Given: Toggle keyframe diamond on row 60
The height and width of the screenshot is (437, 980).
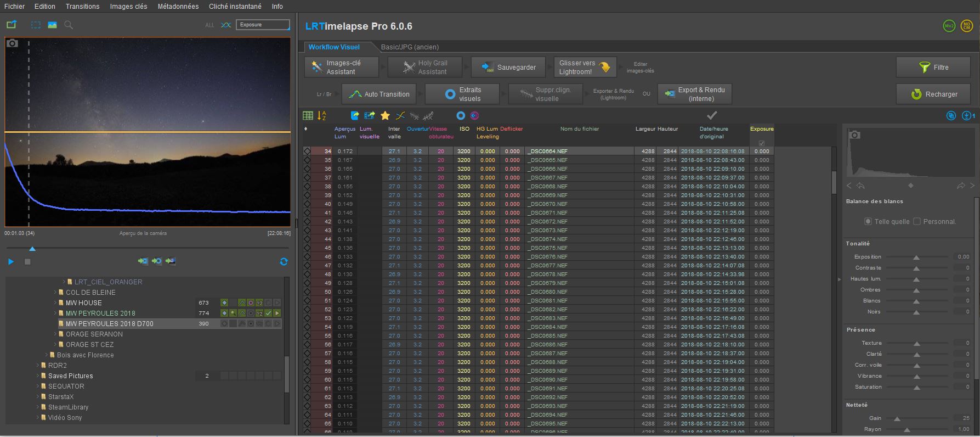Looking at the screenshot, I should point(307,379).
